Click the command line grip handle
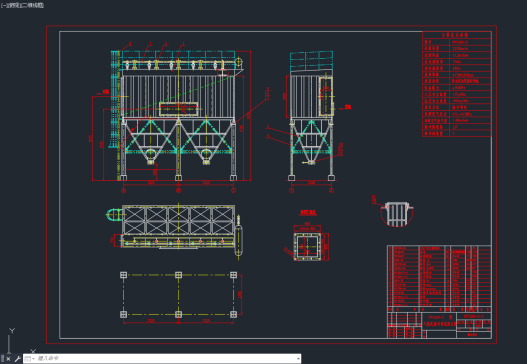 (x=2, y=359)
